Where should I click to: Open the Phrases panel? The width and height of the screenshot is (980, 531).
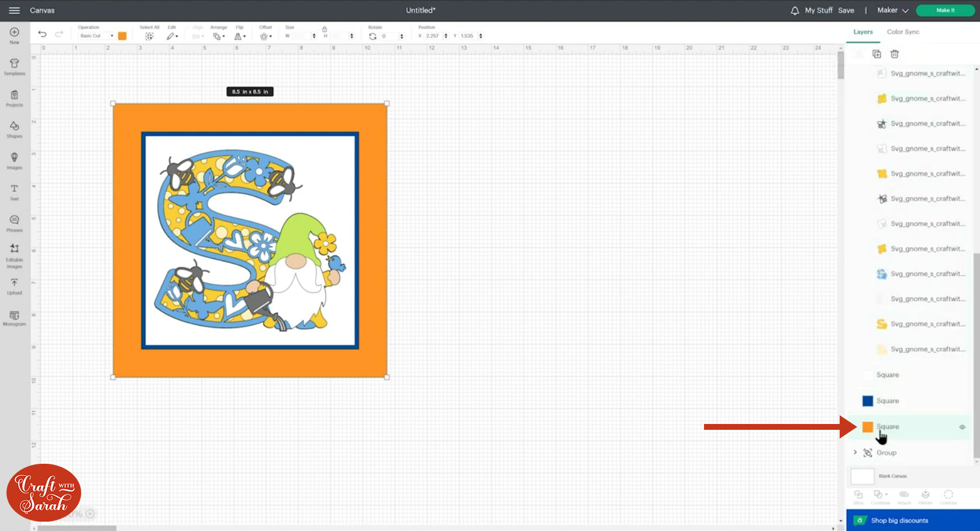click(15, 223)
